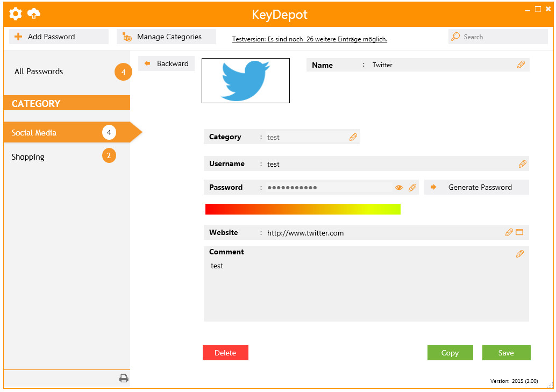This screenshot has width=556, height=392.
Task: Open settings via the gear icon
Action: tap(15, 14)
